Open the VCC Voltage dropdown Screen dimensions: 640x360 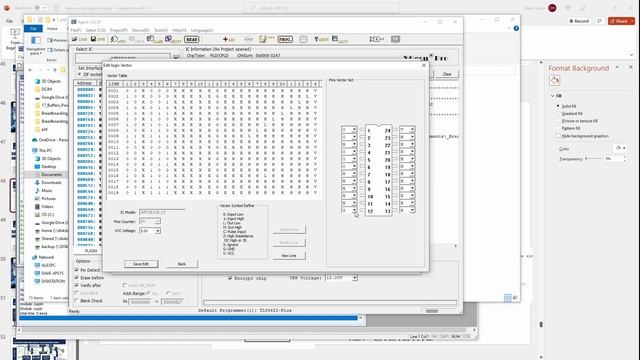point(158,231)
